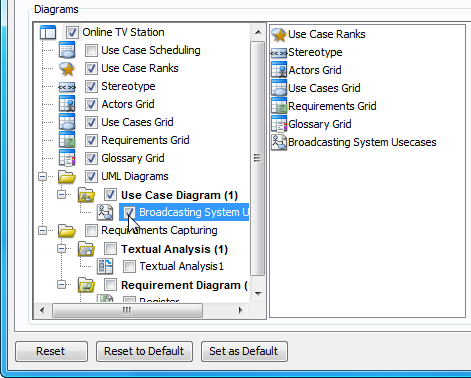The image size is (471, 378).
Task: Click the Textual Analysis folder icon
Action: (x=86, y=249)
